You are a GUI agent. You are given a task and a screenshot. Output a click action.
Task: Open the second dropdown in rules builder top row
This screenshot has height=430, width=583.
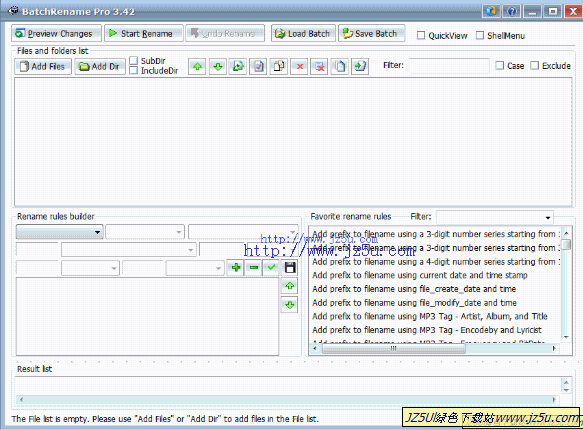click(x=145, y=232)
